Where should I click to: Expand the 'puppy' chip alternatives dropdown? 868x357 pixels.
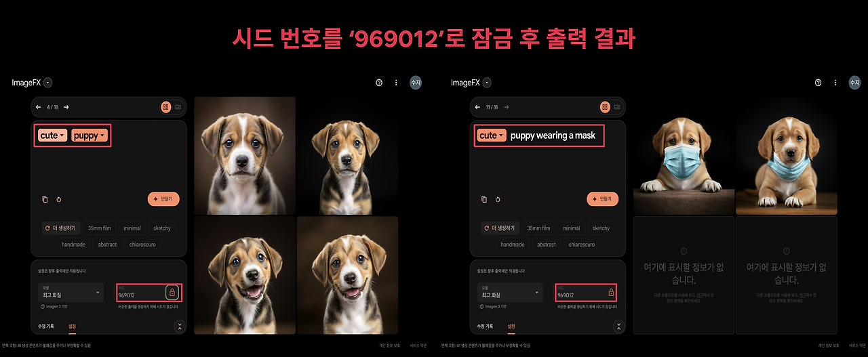point(90,135)
